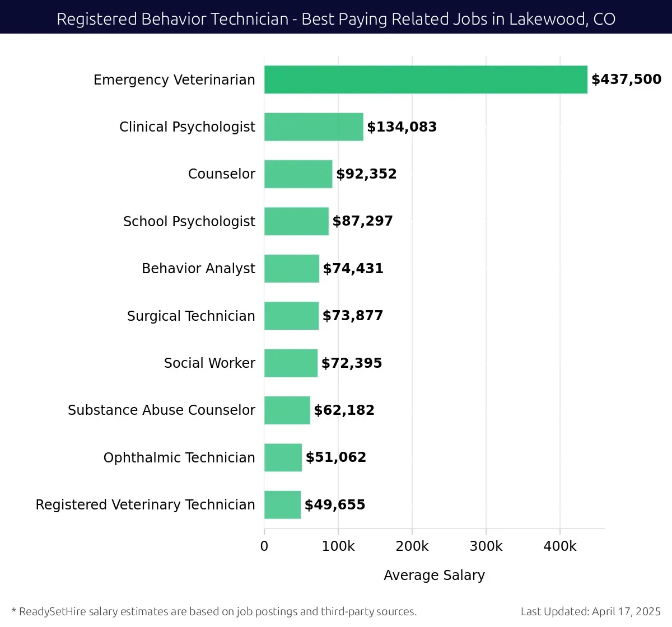Select the 'School Psychologist' label

pyautogui.click(x=189, y=222)
